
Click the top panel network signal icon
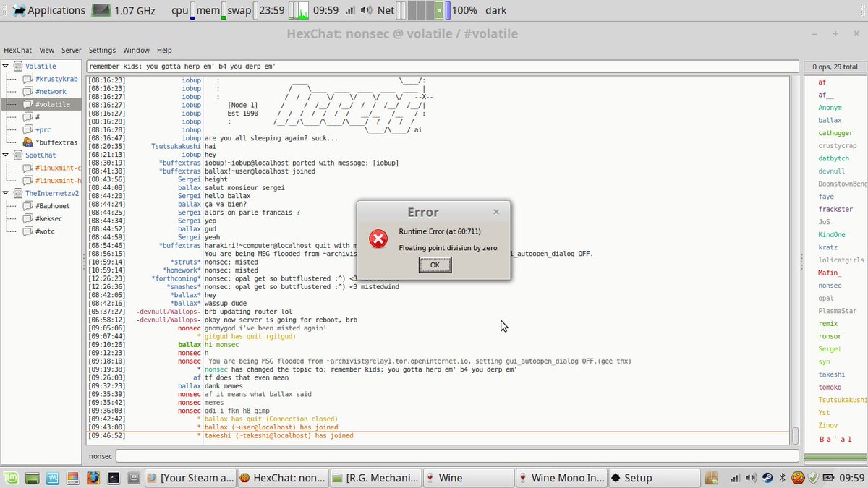coord(351,11)
